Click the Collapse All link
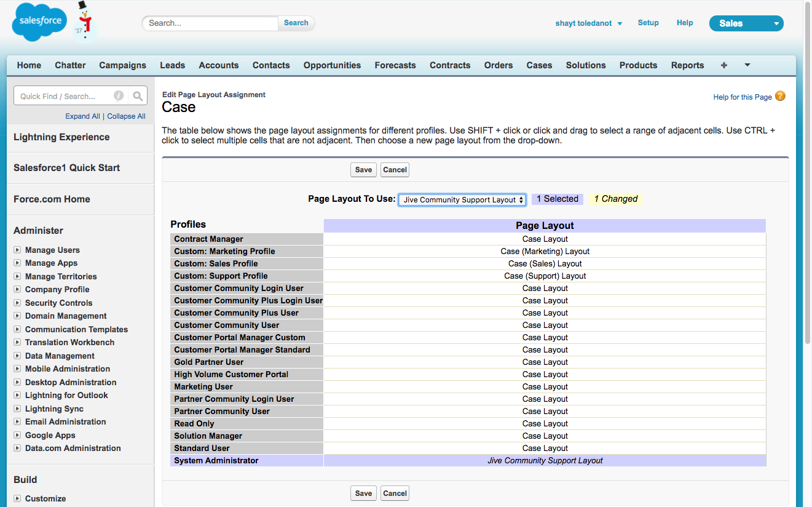Viewport: 812px width, 507px height. (126, 116)
